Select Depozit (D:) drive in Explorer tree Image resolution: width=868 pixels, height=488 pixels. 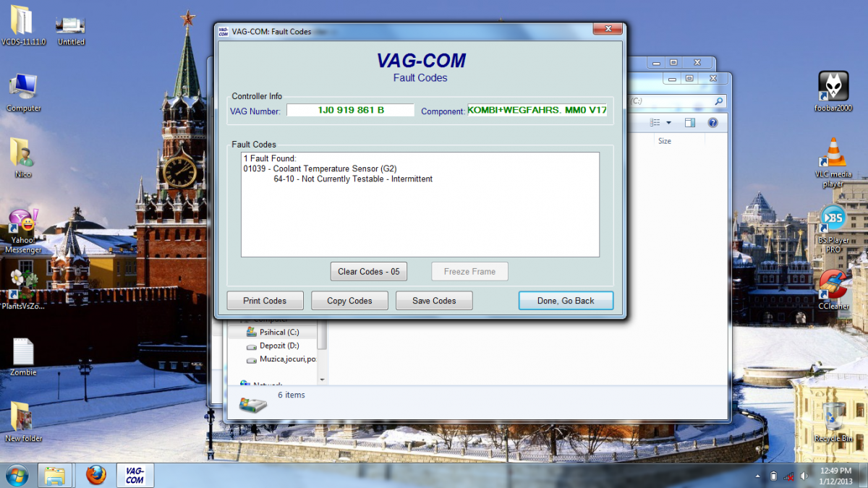coord(273,346)
